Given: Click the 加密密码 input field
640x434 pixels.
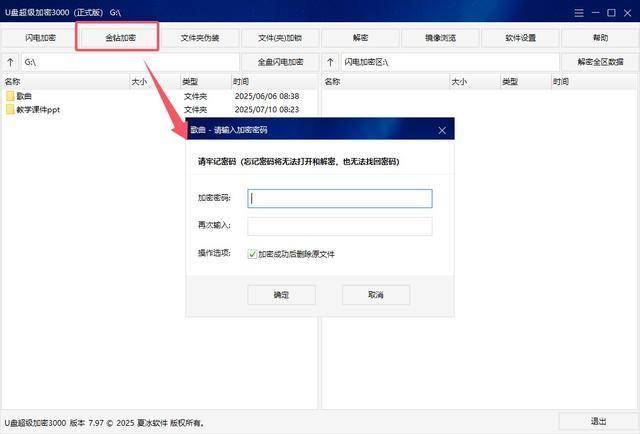Looking at the screenshot, I should click(339, 198).
